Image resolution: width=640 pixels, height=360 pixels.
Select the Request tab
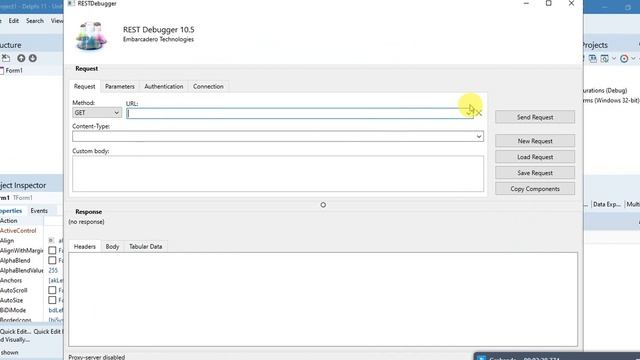[x=84, y=87]
